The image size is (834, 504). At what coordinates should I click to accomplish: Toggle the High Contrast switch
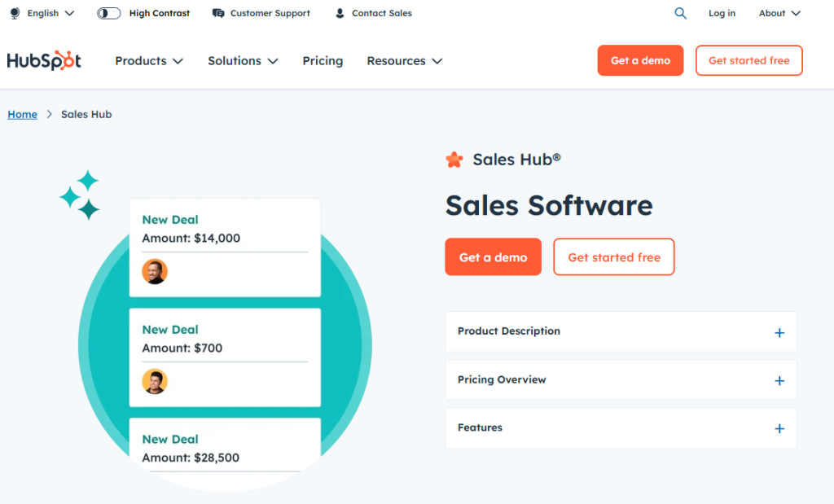pos(108,13)
